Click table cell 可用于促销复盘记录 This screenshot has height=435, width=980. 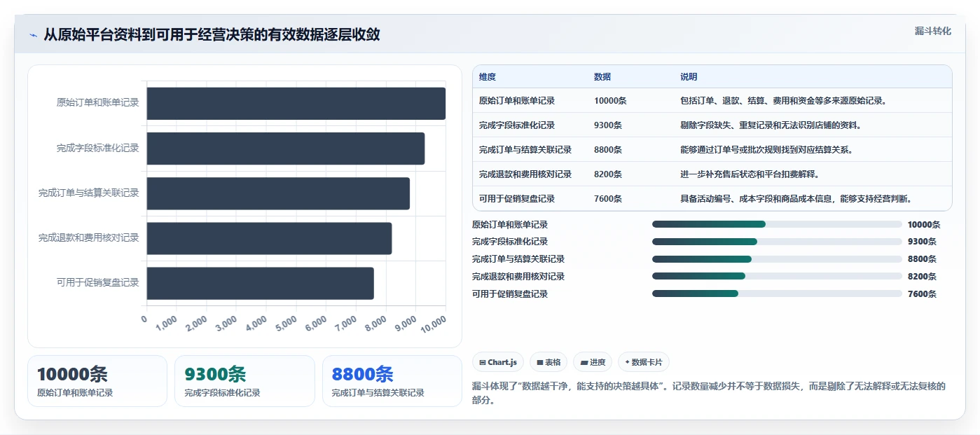[x=517, y=199]
